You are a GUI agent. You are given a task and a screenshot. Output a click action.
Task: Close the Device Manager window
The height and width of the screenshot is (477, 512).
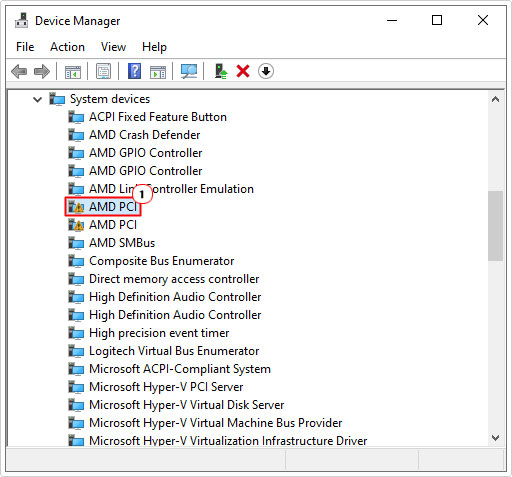point(483,21)
